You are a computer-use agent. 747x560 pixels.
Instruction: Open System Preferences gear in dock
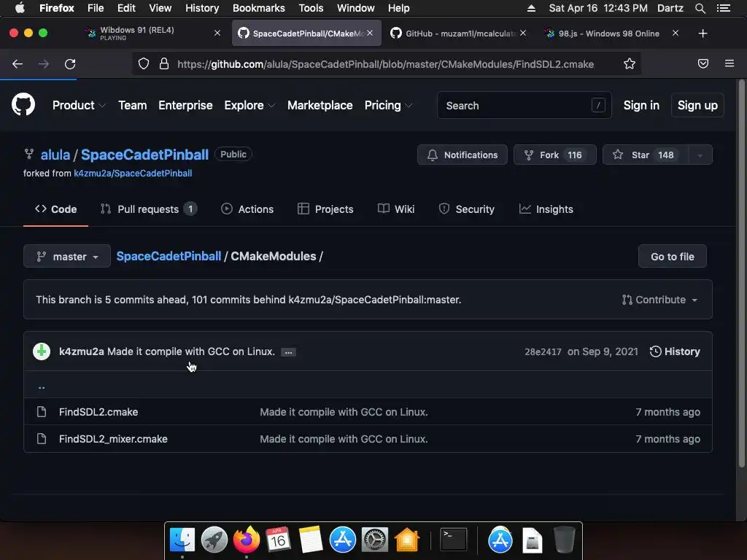point(374,540)
